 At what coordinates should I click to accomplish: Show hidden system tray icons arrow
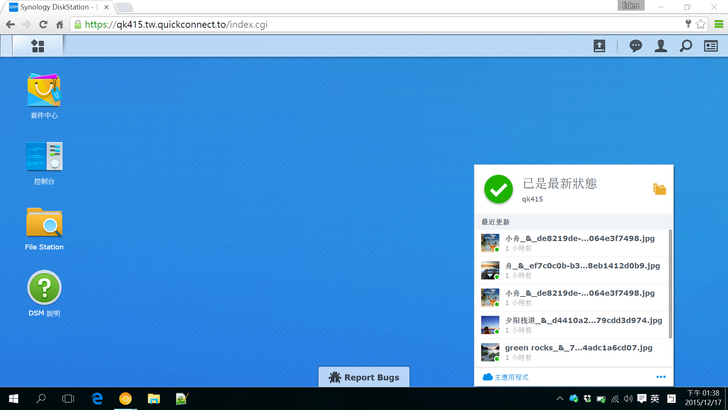pyautogui.click(x=560, y=398)
